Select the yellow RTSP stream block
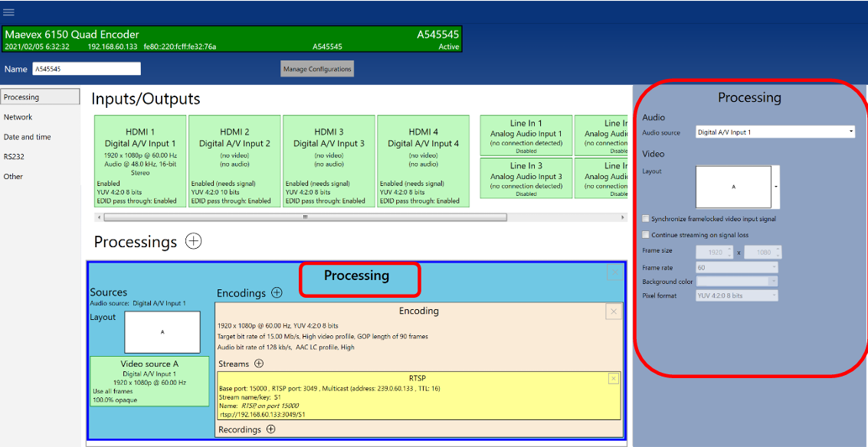868x447 pixels. click(x=420, y=396)
